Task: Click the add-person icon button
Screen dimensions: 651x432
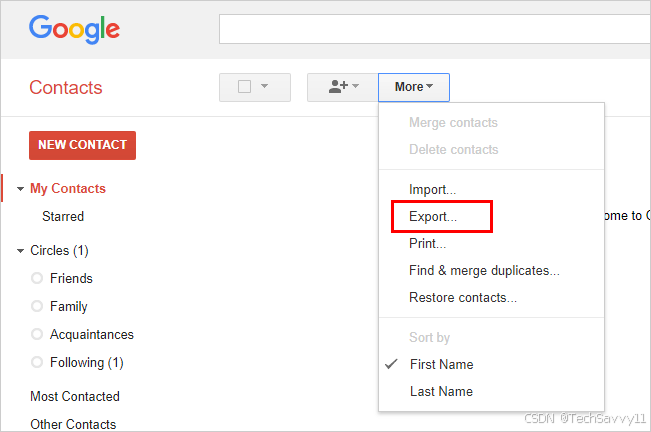Action: tap(343, 87)
